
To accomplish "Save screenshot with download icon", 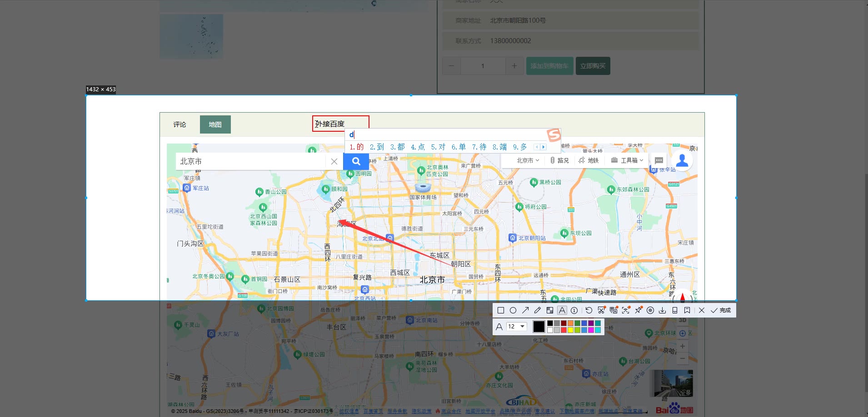I will 662,310.
